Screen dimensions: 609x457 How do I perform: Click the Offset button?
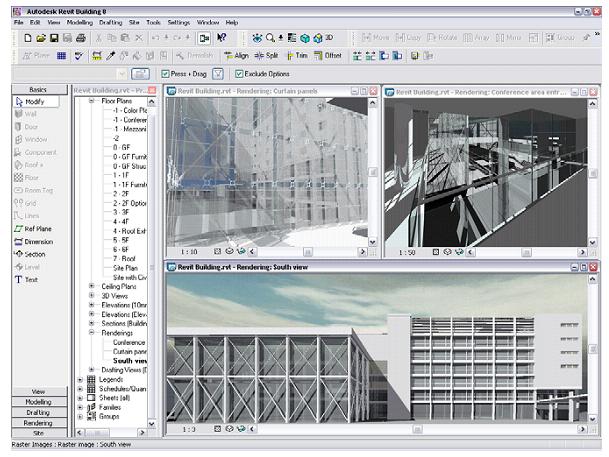[x=327, y=55]
